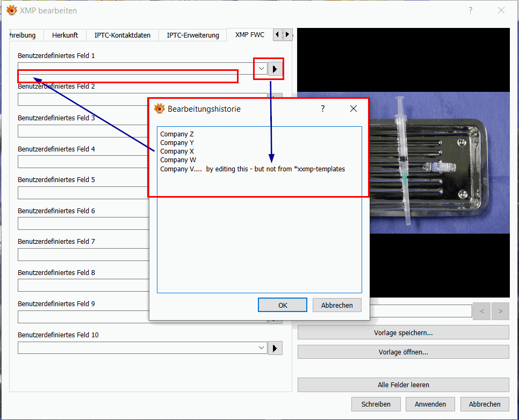Confirm Bearbeitungshistorie with OK
This screenshot has height=420, width=519.
[283, 305]
